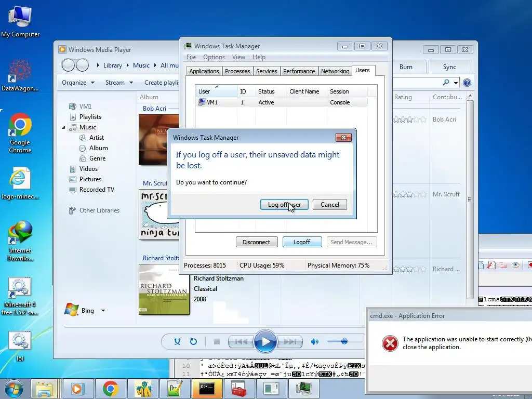Image resolution: width=532 pixels, height=399 pixels.
Task: Click the stop playback button
Action: tap(217, 342)
